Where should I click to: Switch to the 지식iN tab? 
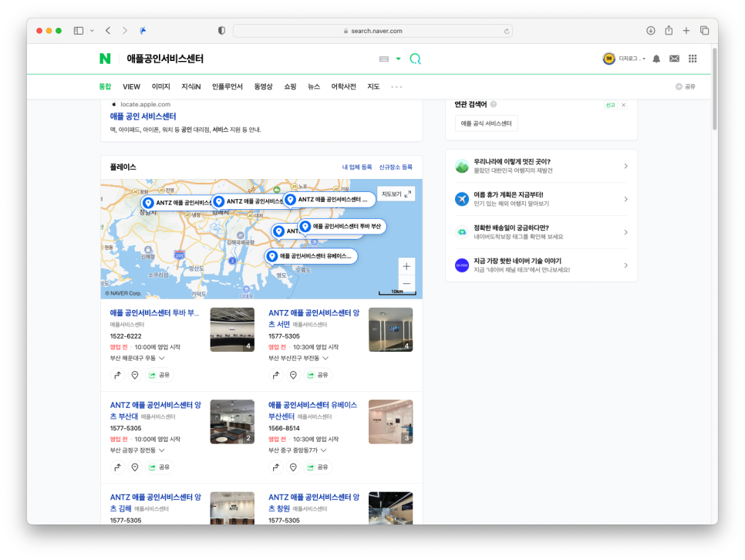coord(191,86)
